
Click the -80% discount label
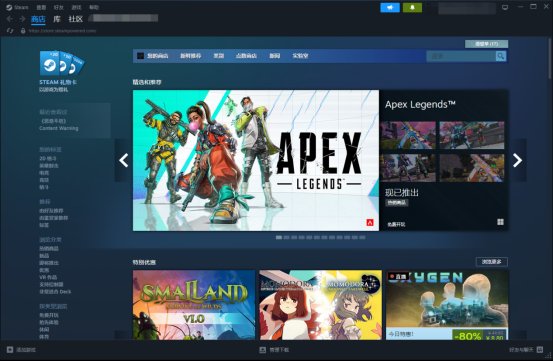(x=467, y=335)
